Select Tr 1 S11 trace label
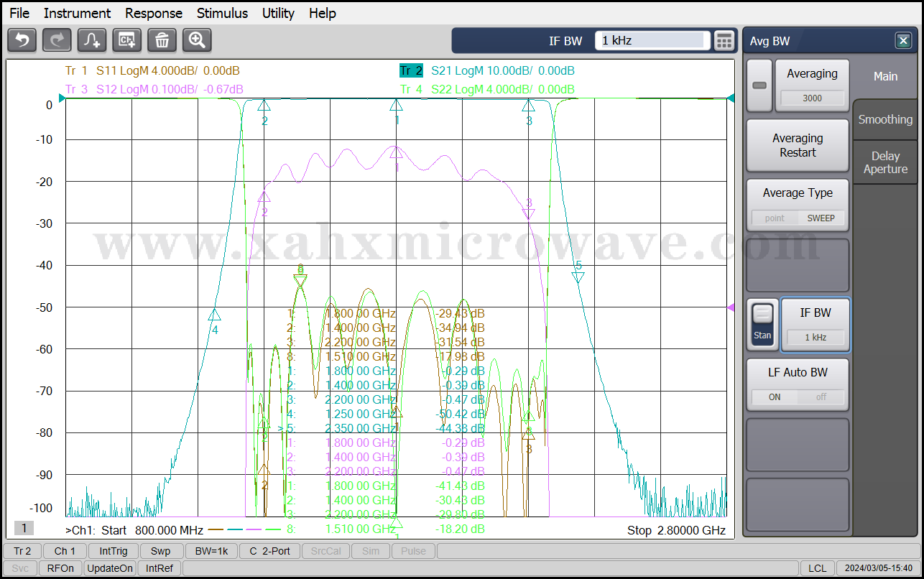The height and width of the screenshot is (579, 924). click(x=152, y=70)
